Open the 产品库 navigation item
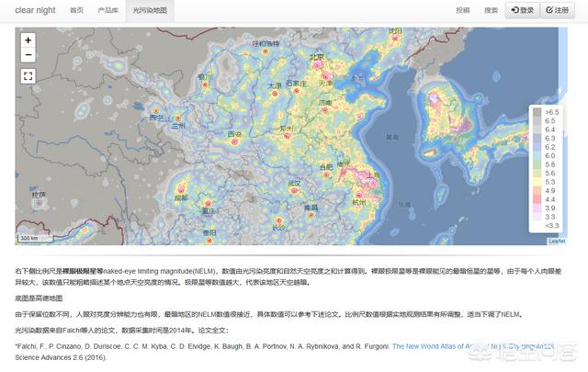This screenshot has height=372, width=588. (x=110, y=10)
